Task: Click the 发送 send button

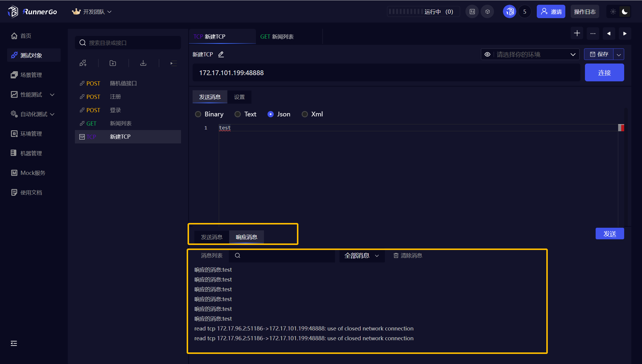Action: (610, 234)
